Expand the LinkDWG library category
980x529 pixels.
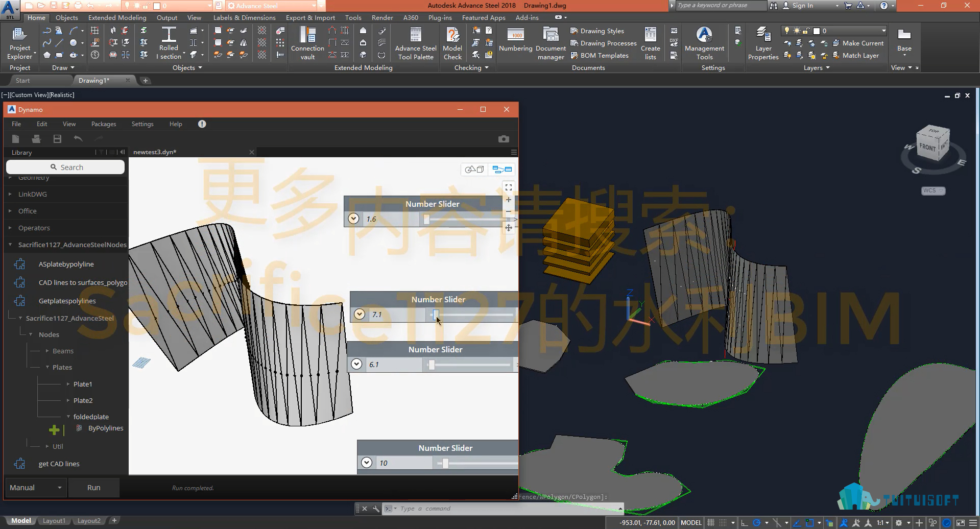coord(33,194)
